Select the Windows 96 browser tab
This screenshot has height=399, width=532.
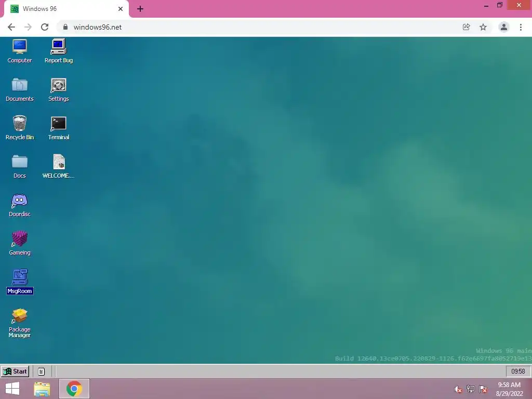point(66,9)
